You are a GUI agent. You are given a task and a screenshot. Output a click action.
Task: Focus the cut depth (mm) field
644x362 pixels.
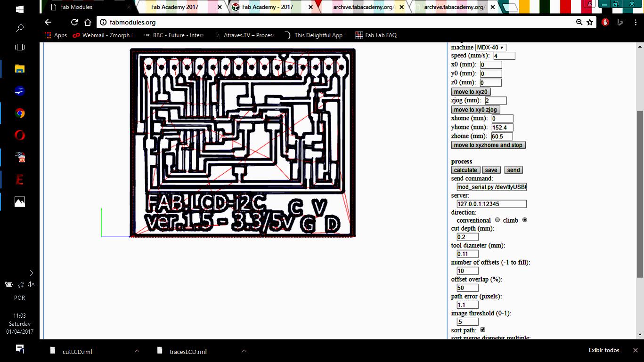467,237
